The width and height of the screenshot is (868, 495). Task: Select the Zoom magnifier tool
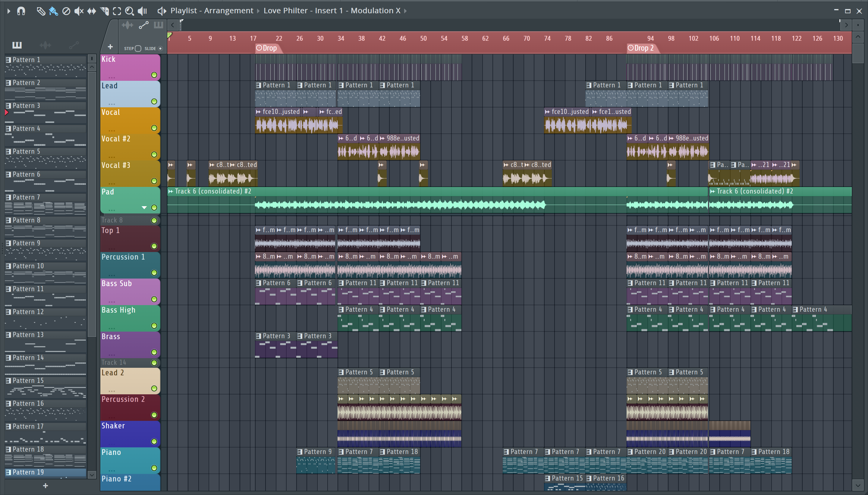coord(129,11)
